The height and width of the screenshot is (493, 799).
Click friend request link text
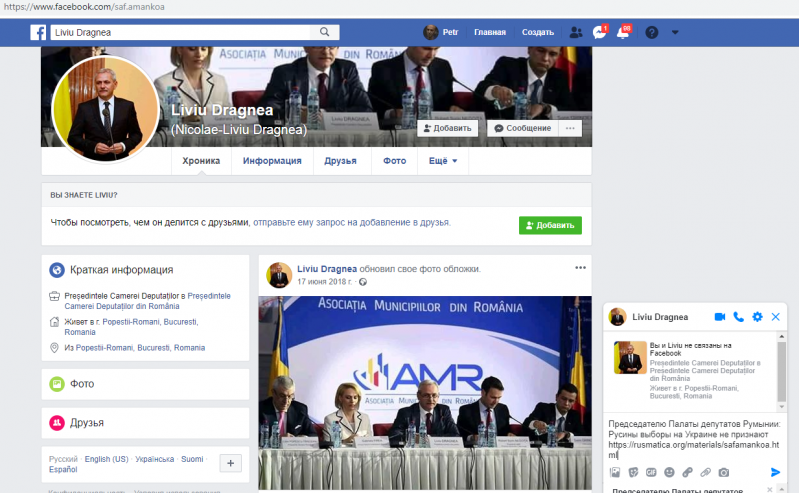[x=352, y=222]
